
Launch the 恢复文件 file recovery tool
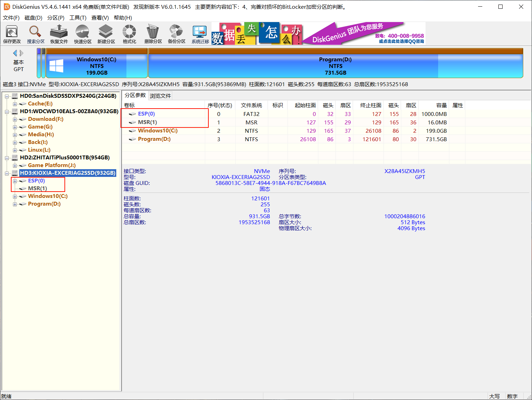coord(59,34)
